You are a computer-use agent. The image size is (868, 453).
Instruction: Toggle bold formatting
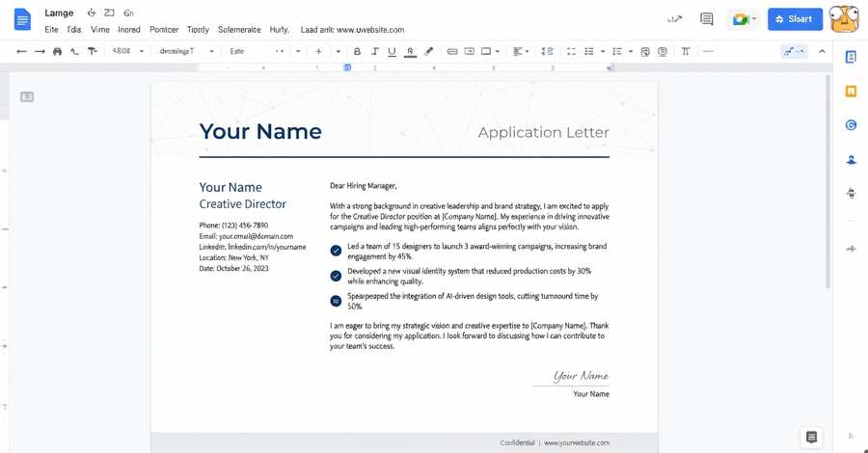[x=357, y=51]
